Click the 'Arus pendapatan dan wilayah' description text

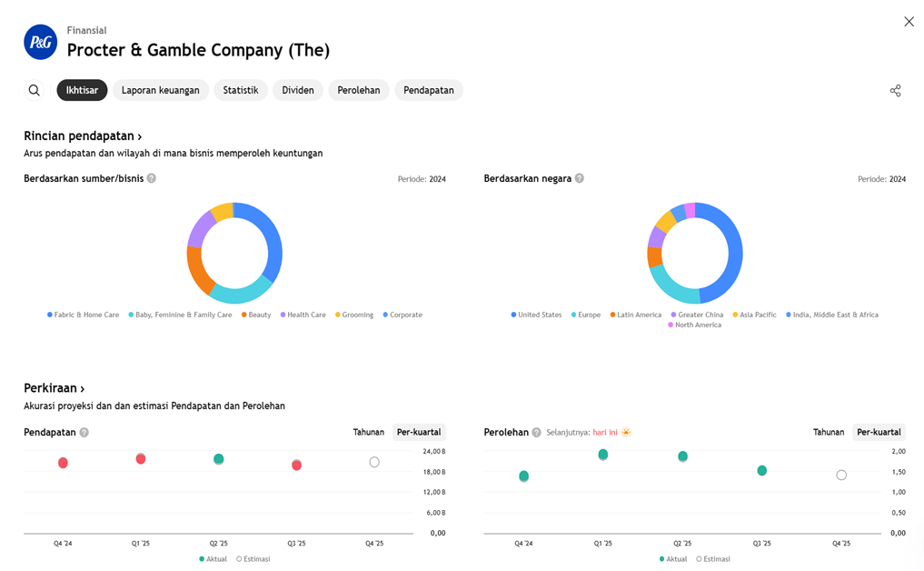(174, 154)
